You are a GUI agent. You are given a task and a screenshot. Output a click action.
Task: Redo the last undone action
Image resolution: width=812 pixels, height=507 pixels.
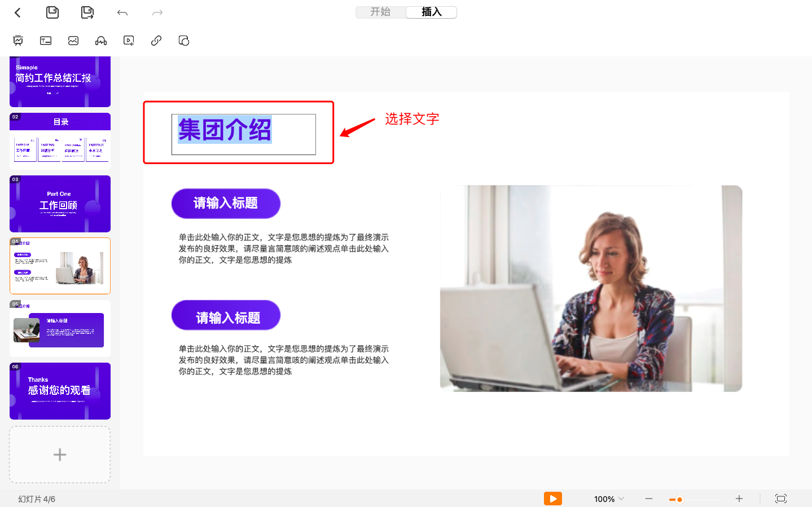[156, 12]
